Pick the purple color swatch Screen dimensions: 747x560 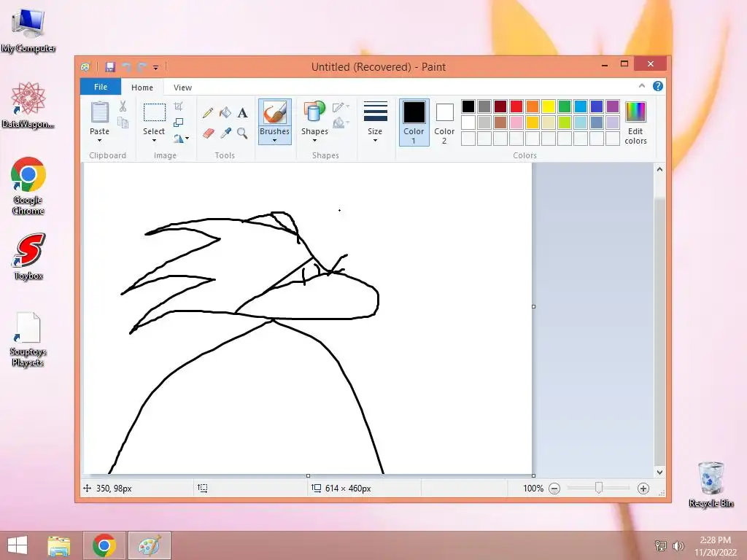(x=613, y=106)
